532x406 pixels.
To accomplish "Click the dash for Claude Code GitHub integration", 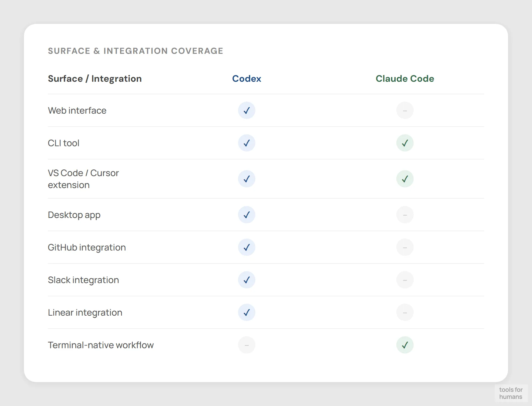I will (x=405, y=247).
